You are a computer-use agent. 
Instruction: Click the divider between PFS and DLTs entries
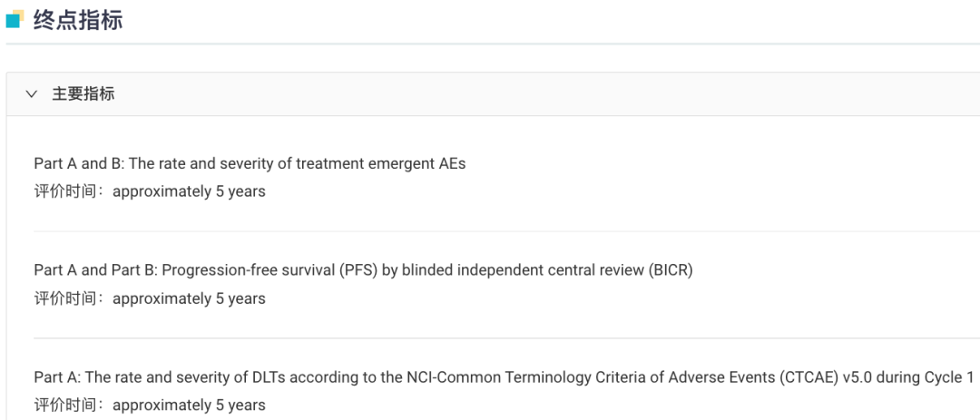tap(506, 338)
